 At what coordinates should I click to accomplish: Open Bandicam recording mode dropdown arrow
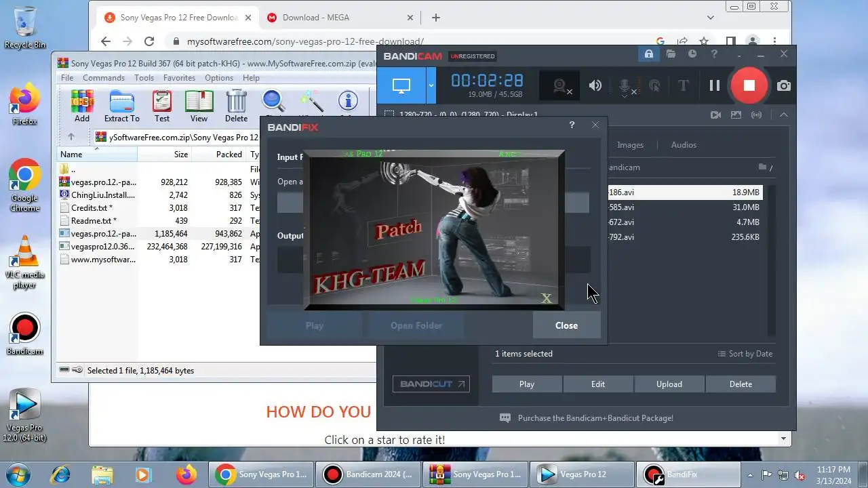[431, 85]
